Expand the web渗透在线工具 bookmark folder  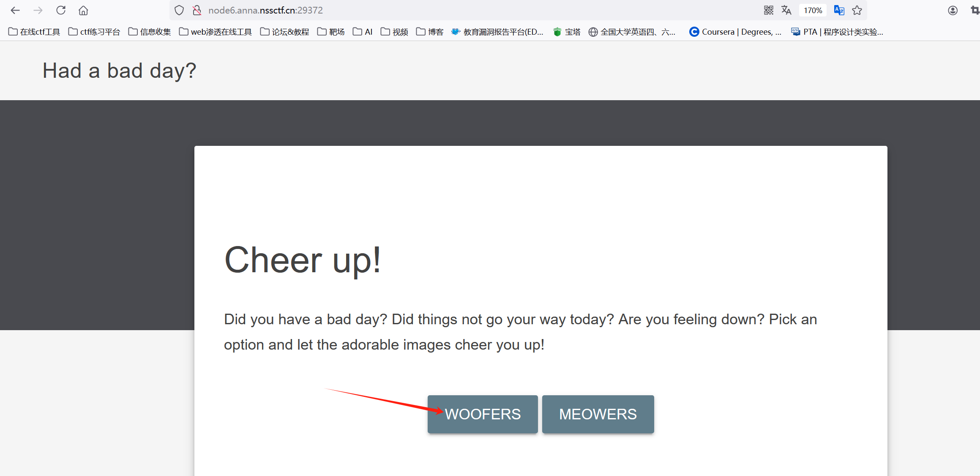tap(216, 32)
